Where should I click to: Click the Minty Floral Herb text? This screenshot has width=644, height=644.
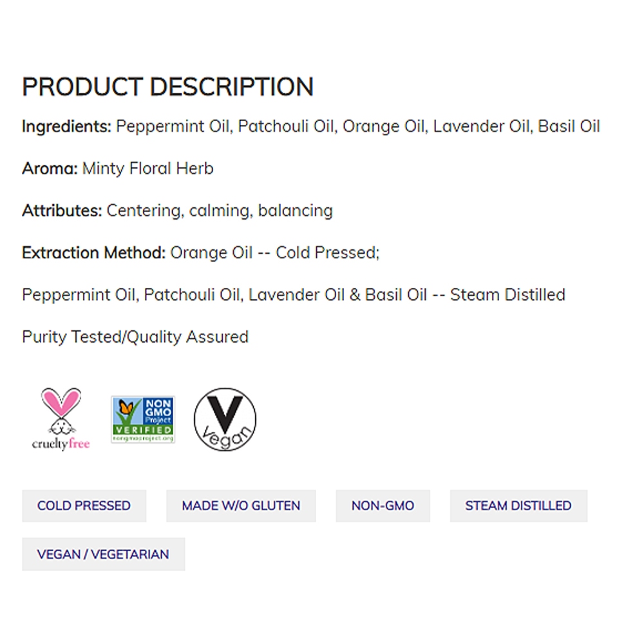tap(148, 169)
